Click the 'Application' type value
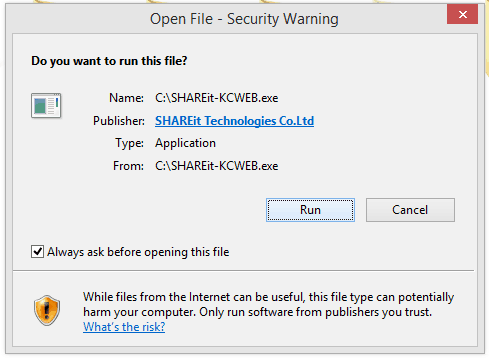This screenshot has height=360, width=489. 185,143
